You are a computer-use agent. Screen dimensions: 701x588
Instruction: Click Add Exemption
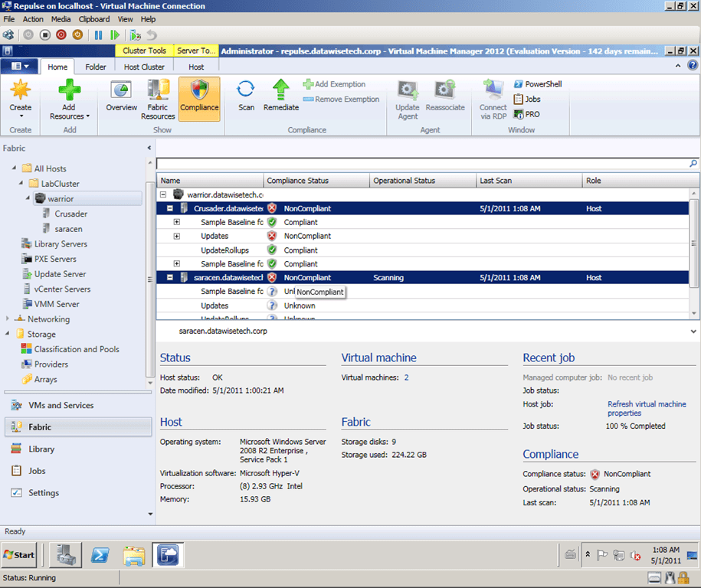coord(334,84)
